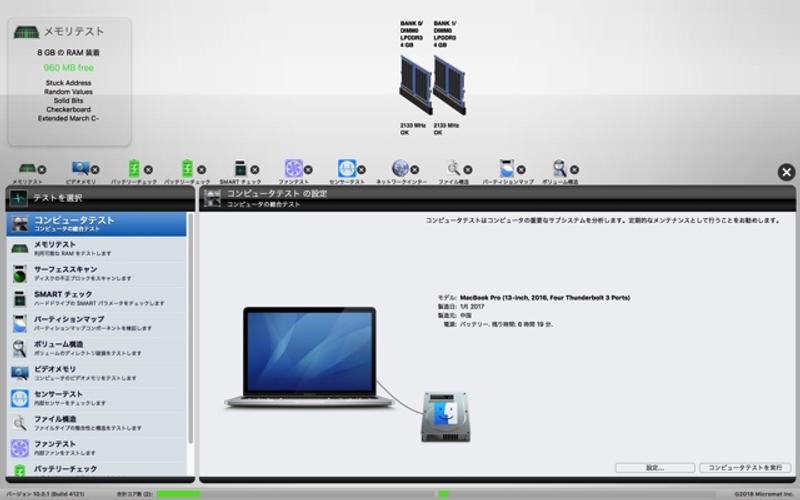This screenshot has height=500, width=800.
Task: Click the SMART チェック icon in the queue strip
Action: [x=240, y=168]
